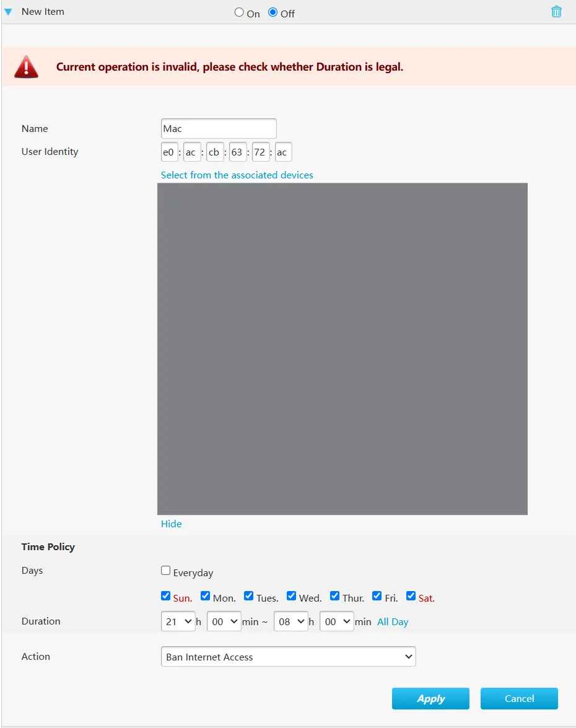Viewport: 576px width, 728px height.
Task: Collapse the New Item triangle
Action: tap(8, 12)
